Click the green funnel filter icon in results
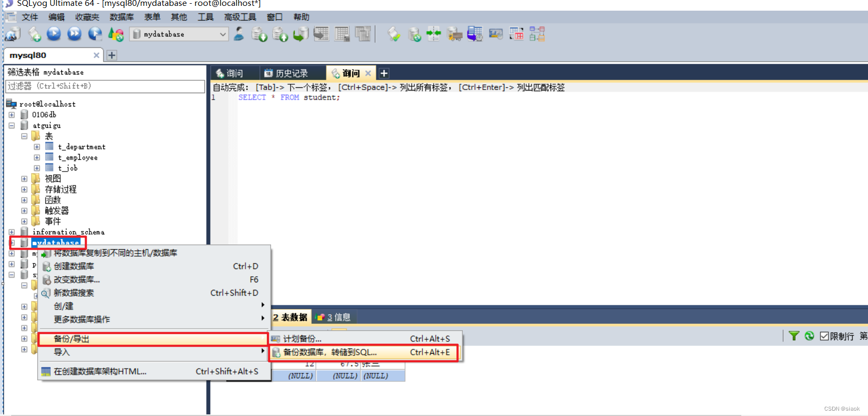The width and height of the screenshot is (868, 416). pos(794,336)
